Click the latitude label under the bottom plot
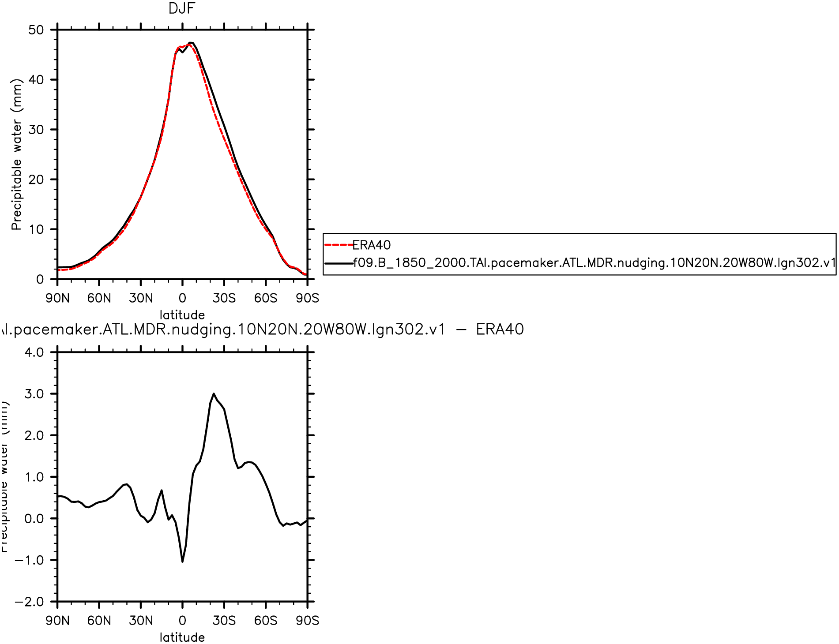Screen dimensions: 839x644 (182, 637)
